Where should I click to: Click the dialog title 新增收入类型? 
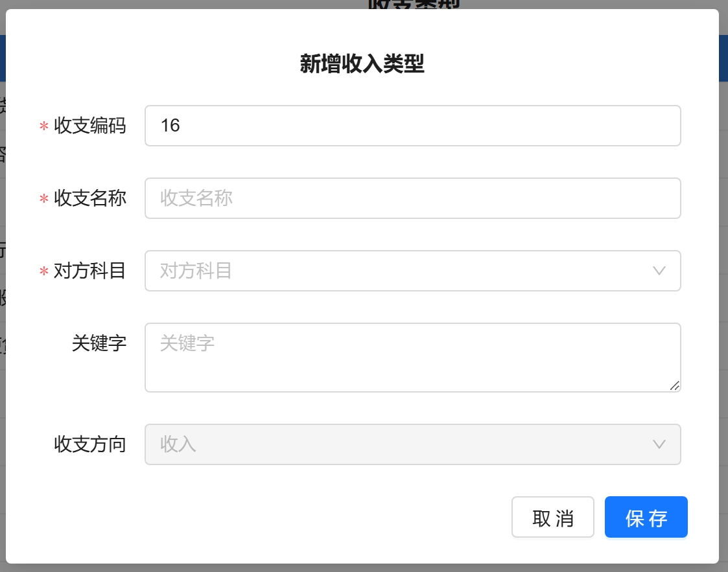click(x=362, y=64)
